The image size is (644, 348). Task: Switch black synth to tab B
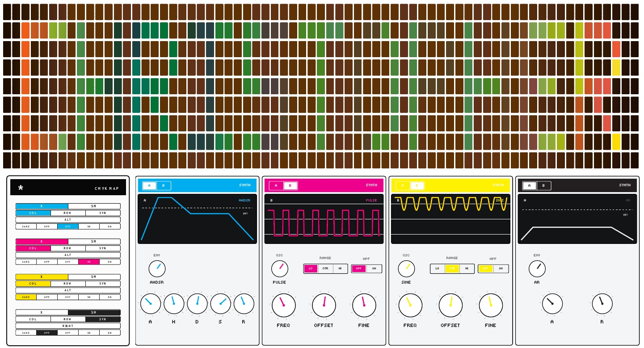click(543, 185)
